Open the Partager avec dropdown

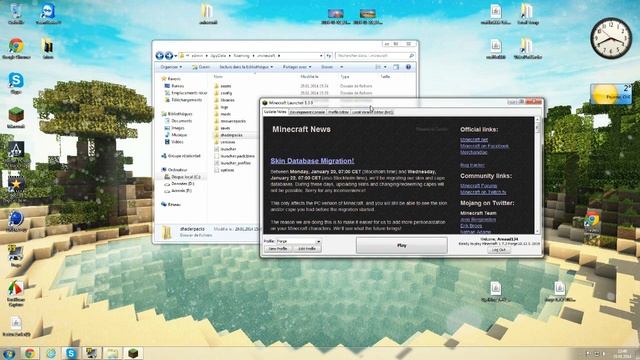[x=297, y=67]
